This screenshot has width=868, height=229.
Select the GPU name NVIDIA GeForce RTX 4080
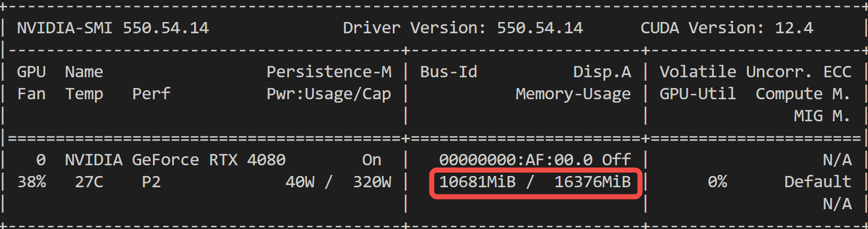(x=175, y=160)
